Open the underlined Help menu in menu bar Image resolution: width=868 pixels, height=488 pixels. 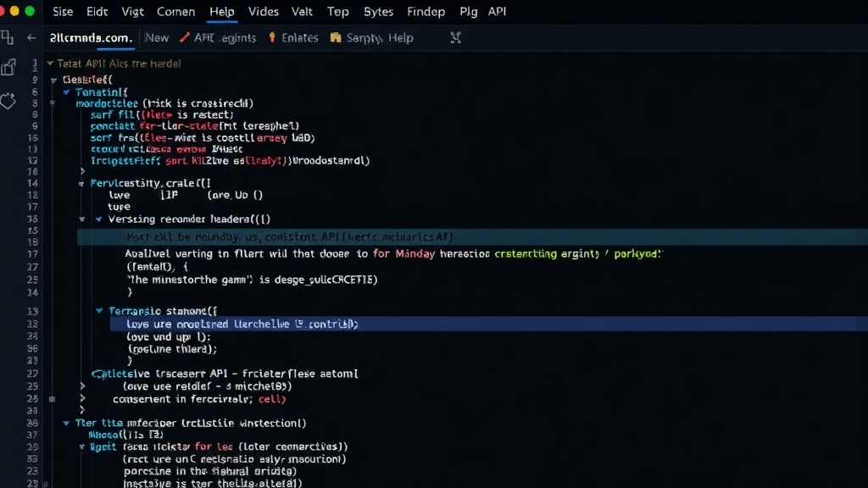click(x=222, y=12)
